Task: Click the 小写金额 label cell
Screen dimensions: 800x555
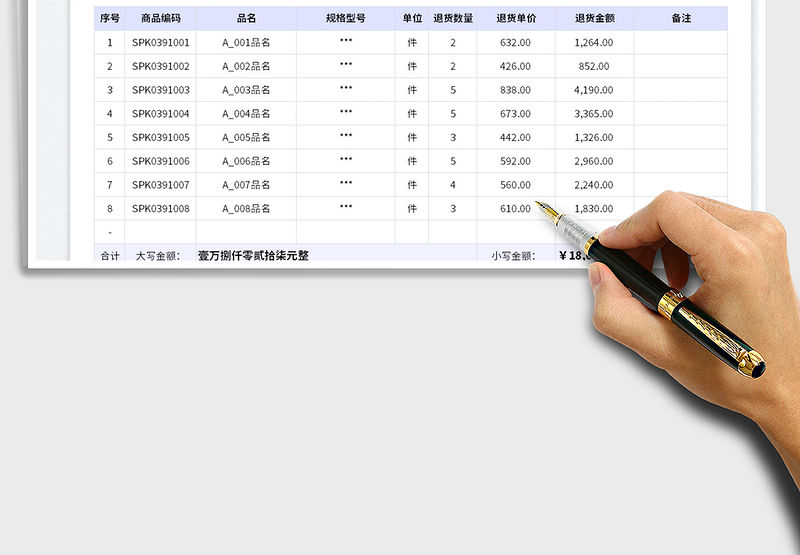Action: tap(513, 256)
